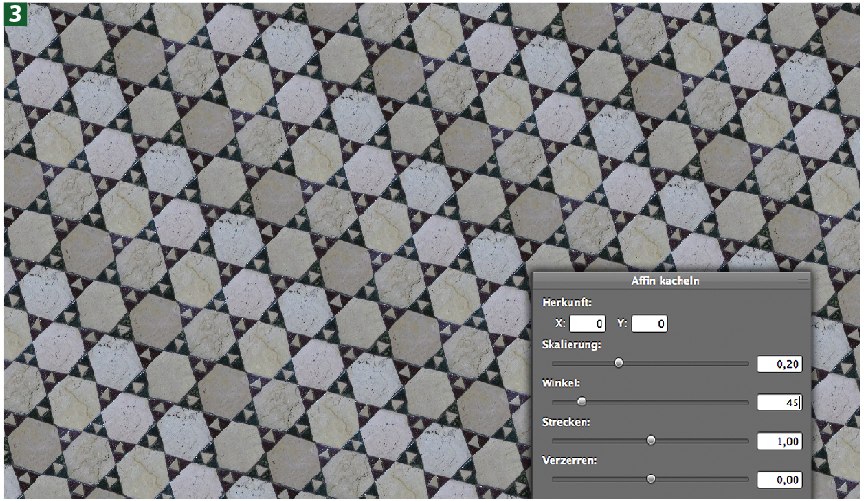The image size is (864, 501).
Task: Click the Affin kacheln panel title bar
Action: point(672,281)
